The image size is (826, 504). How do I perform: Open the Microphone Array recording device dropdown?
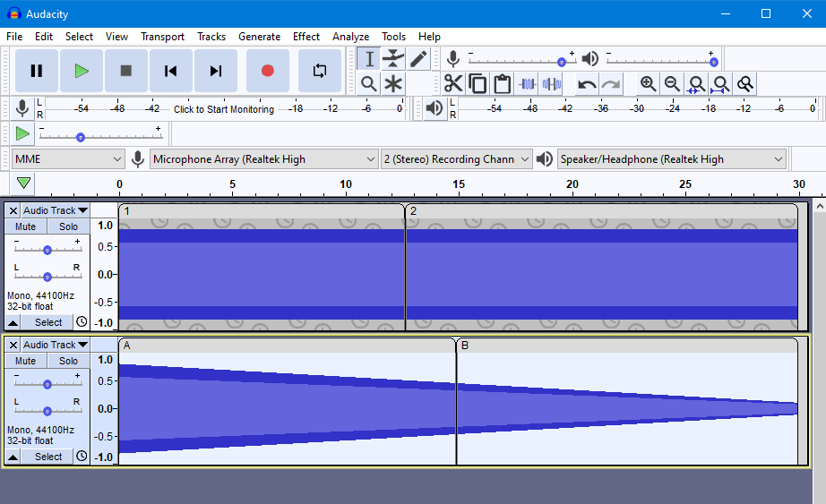coord(264,159)
